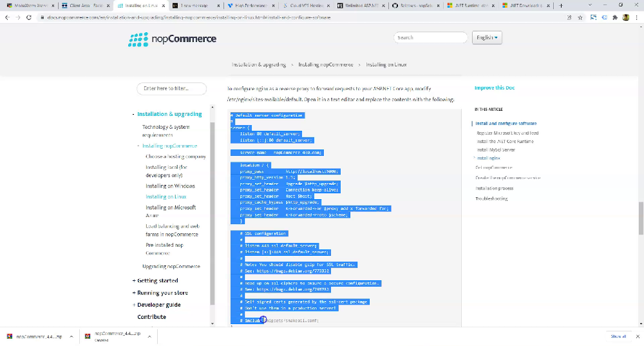644x346 pixels.
Task: Expand the Developer guide section
Action: pos(158,305)
